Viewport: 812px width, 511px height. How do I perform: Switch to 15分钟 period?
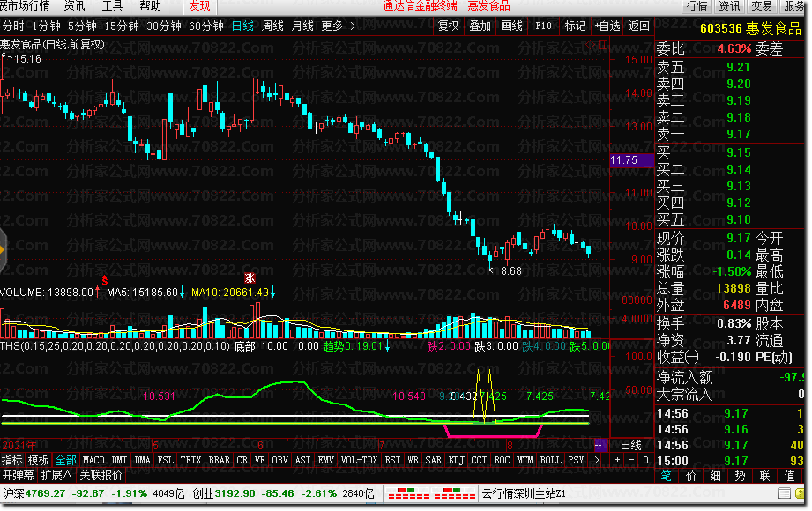[122, 26]
